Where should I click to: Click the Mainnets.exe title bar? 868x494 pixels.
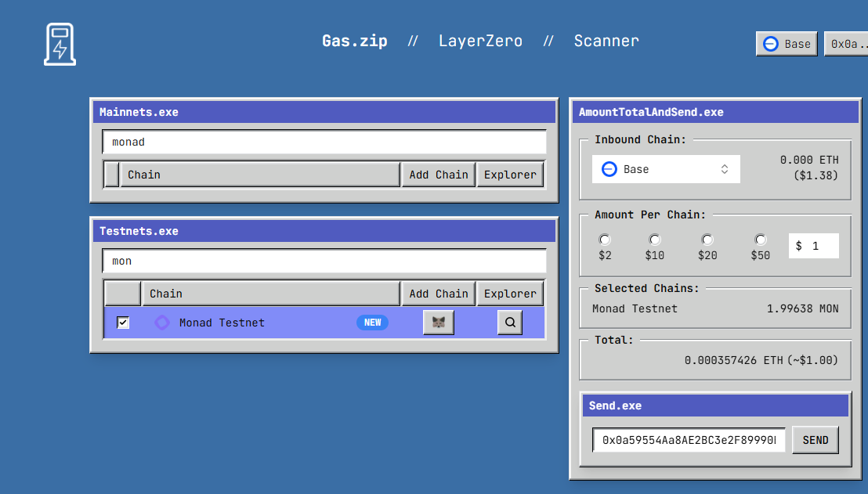pyautogui.click(x=324, y=112)
